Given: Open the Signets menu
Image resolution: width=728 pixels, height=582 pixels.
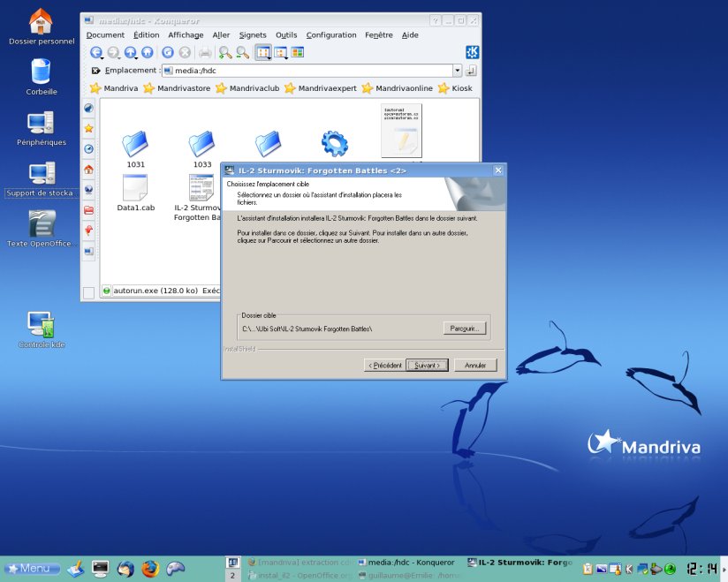Looking at the screenshot, I should [x=253, y=34].
